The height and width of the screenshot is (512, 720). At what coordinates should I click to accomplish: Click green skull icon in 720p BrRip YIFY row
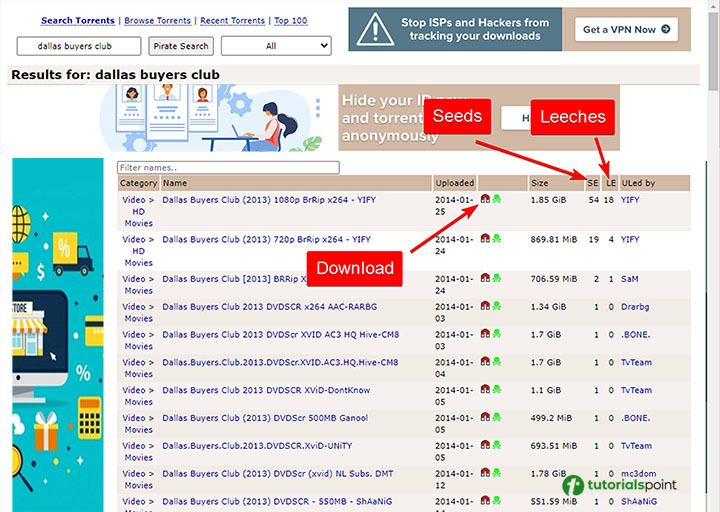point(496,238)
